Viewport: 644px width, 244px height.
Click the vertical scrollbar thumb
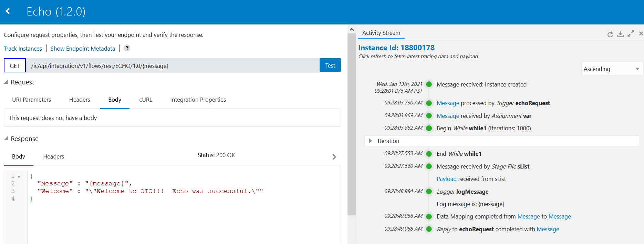tap(352, 124)
